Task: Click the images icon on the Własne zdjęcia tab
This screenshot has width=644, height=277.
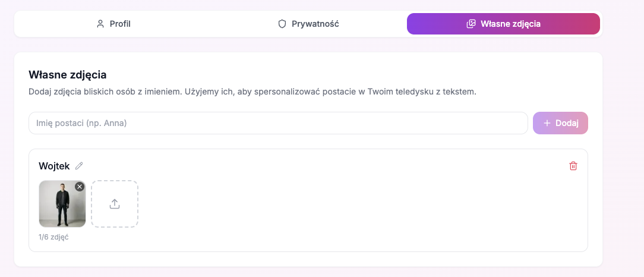Action: point(471,24)
